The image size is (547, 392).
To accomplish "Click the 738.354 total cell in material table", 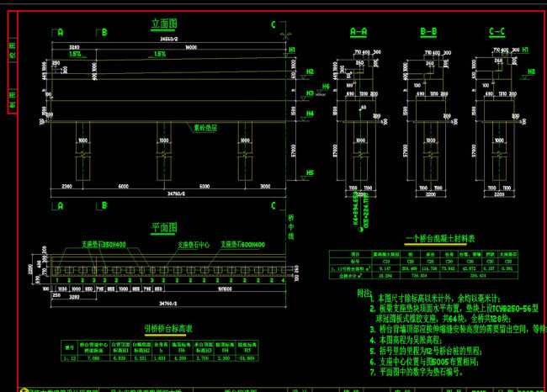I will (422, 276).
